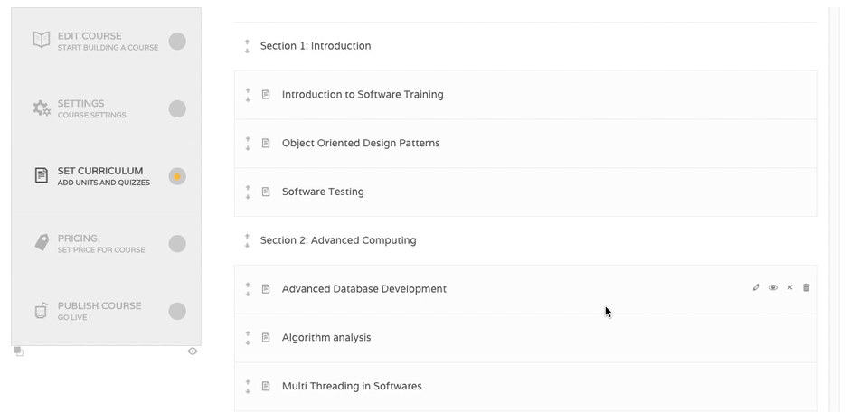Click the Set Curriculum orange status circle
Screen dimensions: 868x412
click(x=177, y=176)
